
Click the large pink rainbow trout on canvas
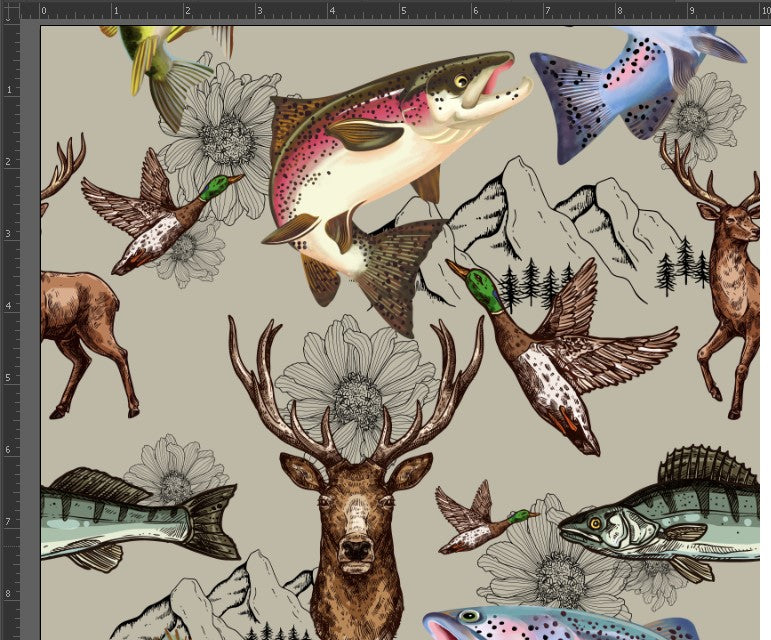pyautogui.click(x=374, y=162)
